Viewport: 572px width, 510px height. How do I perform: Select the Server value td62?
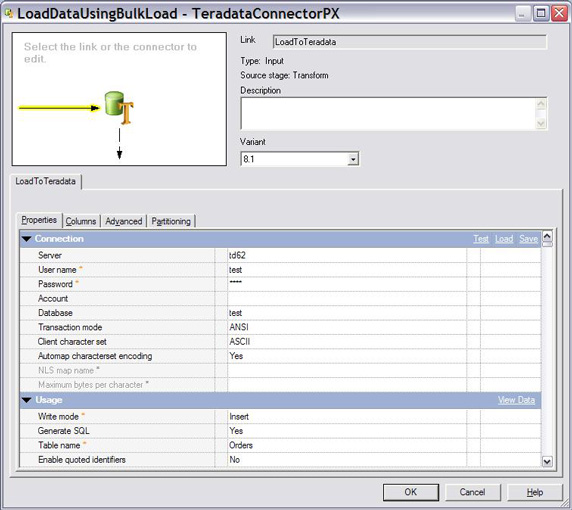pyautogui.click(x=347, y=255)
